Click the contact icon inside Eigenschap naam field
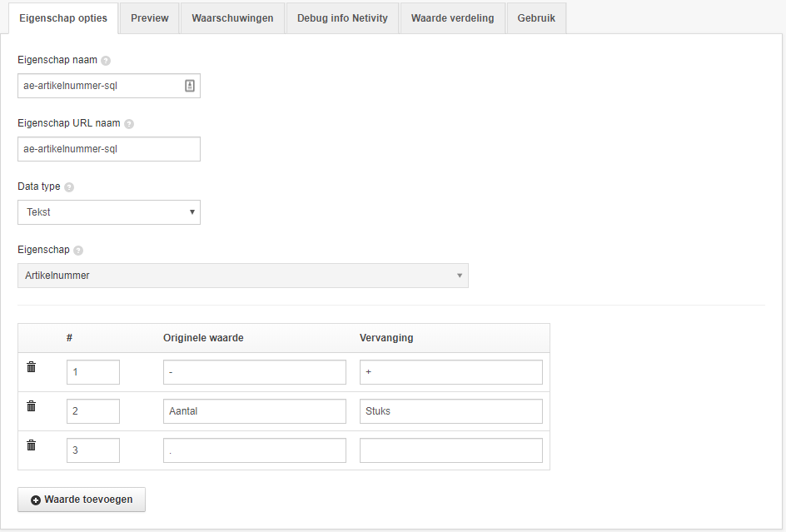 point(190,86)
